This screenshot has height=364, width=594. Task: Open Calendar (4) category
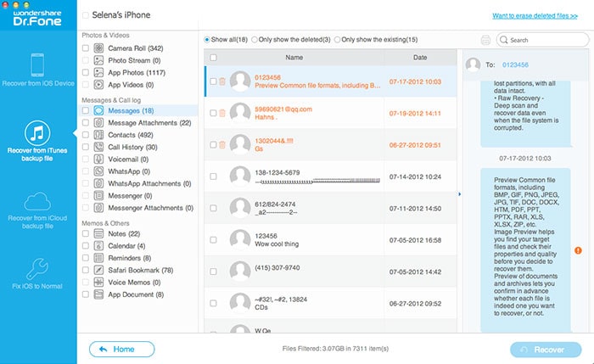pyautogui.click(x=126, y=246)
